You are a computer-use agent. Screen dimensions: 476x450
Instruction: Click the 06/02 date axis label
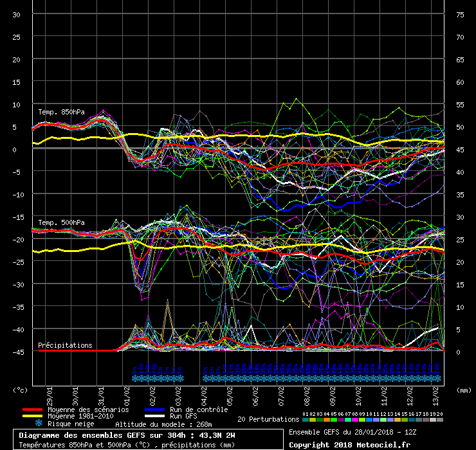(x=255, y=396)
